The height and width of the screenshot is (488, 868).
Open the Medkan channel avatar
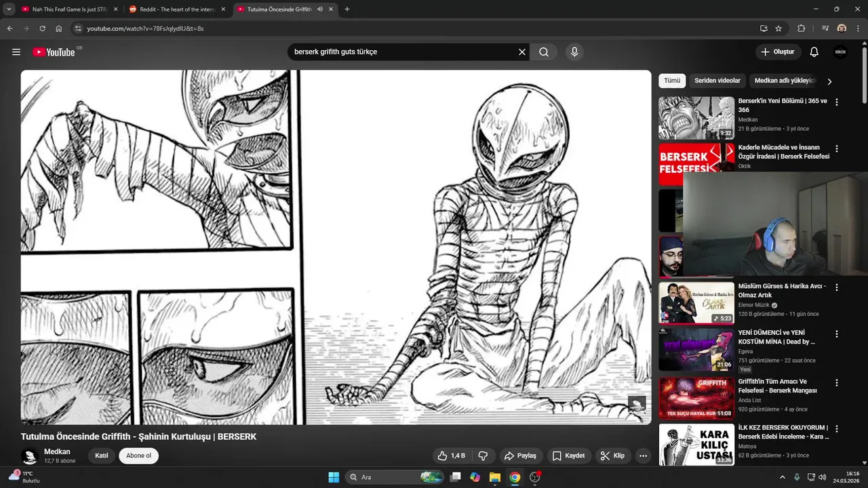coord(29,456)
